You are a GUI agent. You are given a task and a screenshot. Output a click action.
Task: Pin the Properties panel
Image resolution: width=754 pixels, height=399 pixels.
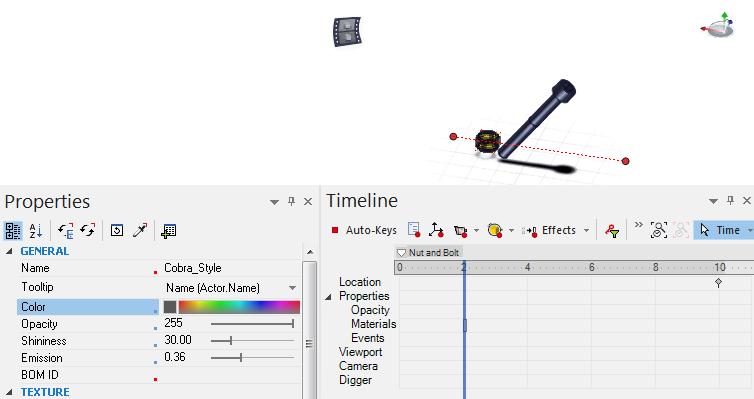point(291,201)
